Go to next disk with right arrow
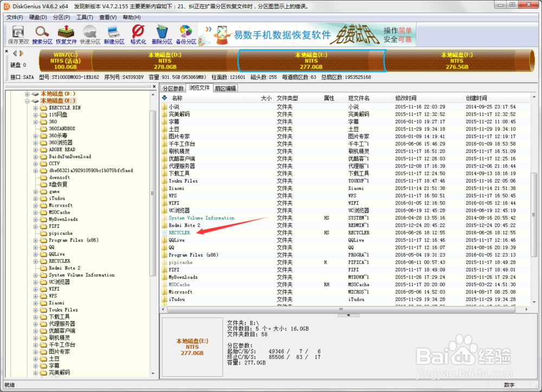 tap(22, 53)
